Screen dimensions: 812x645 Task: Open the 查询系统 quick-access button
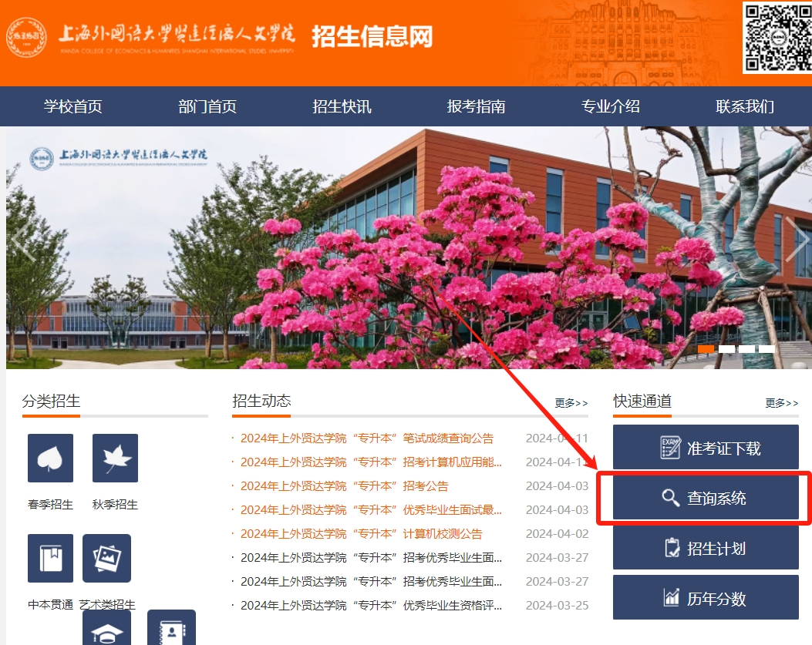pyautogui.click(x=704, y=498)
